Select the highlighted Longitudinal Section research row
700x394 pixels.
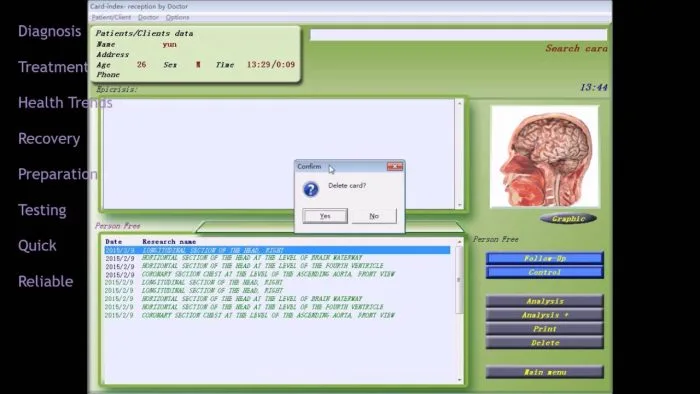point(277,250)
